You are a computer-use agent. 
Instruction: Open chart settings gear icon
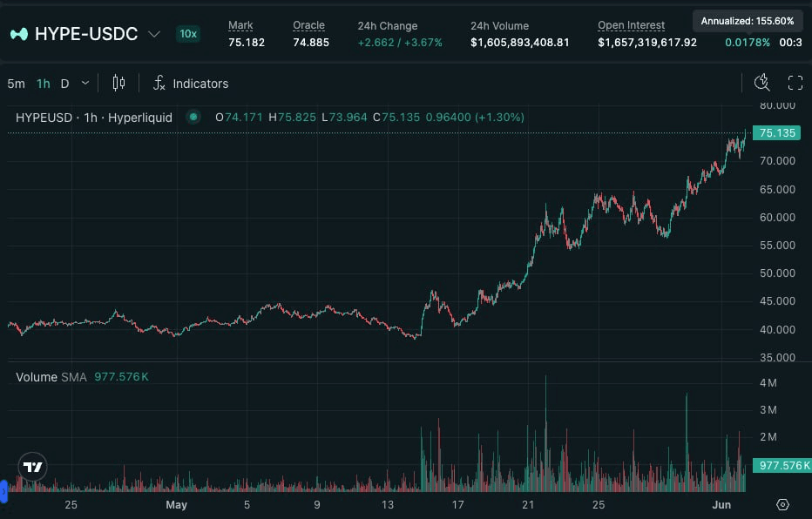click(x=782, y=504)
